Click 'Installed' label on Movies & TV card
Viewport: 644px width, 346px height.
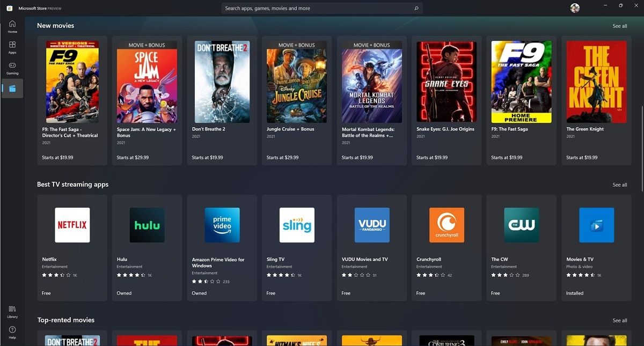point(575,293)
